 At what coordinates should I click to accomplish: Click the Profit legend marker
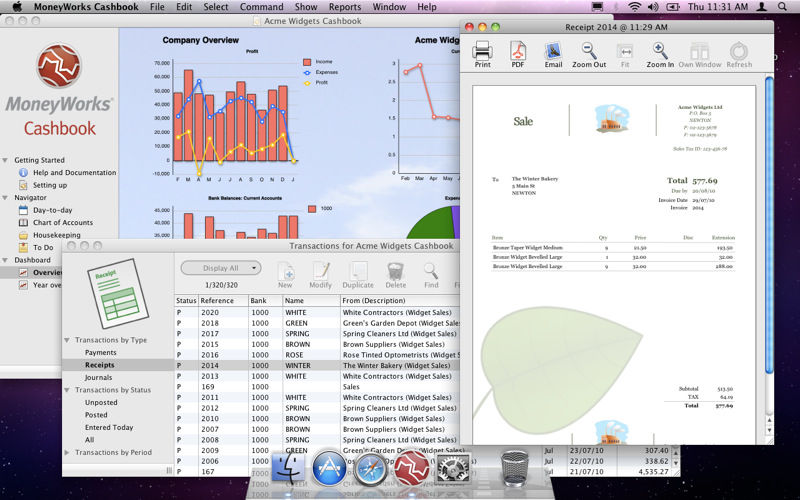[x=307, y=83]
